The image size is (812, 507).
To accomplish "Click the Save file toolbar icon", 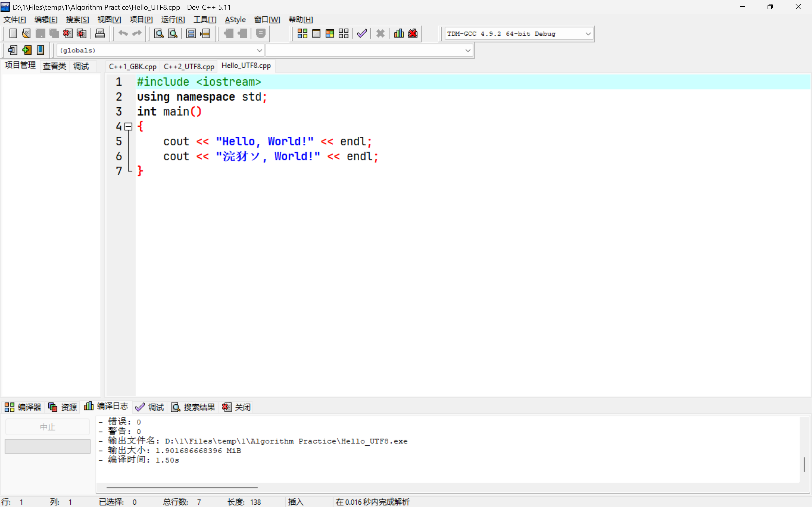I will [40, 34].
